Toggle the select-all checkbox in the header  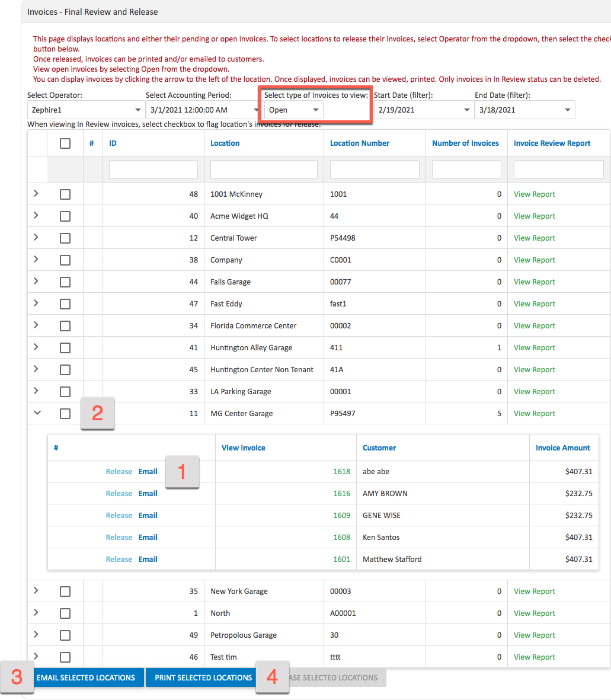(x=65, y=143)
